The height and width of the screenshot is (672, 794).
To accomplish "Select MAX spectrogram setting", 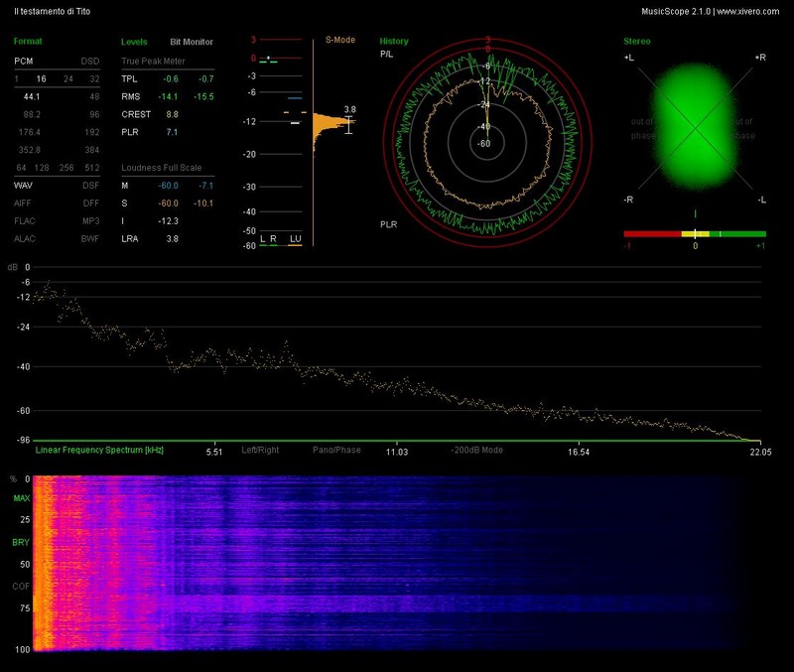I will (21, 498).
